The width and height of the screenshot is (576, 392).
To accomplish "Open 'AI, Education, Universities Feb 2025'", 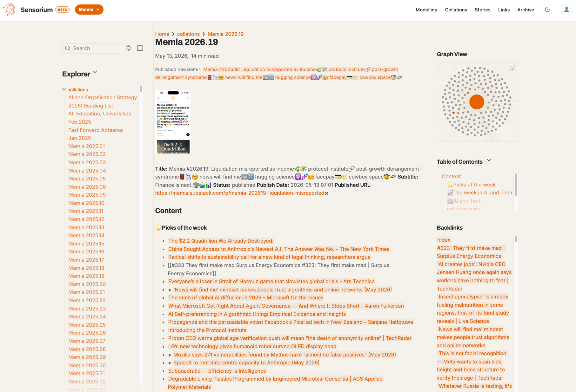I will coord(99,118).
